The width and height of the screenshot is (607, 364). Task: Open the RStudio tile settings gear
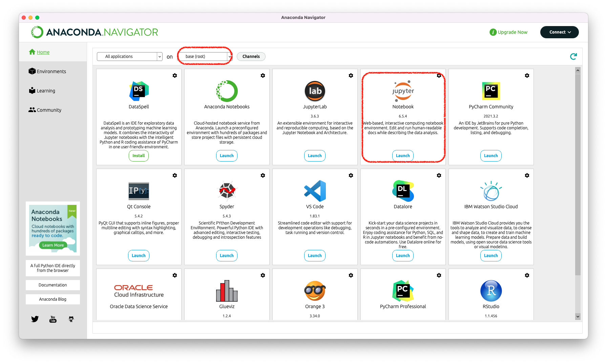[527, 275]
